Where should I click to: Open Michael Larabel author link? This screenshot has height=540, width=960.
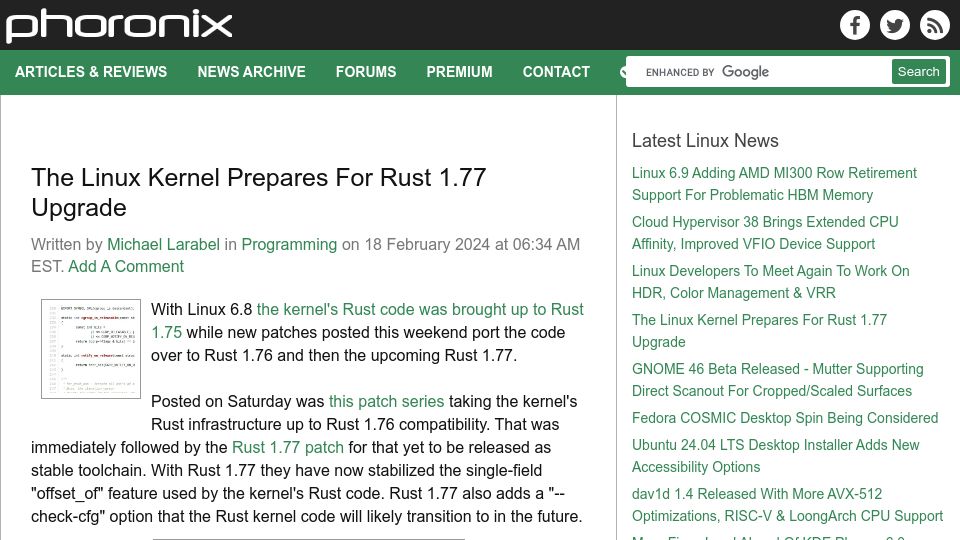[x=163, y=244]
